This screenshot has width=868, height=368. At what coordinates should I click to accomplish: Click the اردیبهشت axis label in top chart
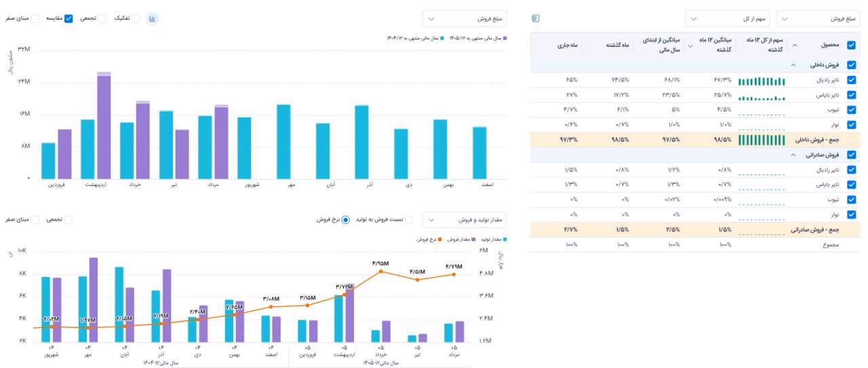96,184
